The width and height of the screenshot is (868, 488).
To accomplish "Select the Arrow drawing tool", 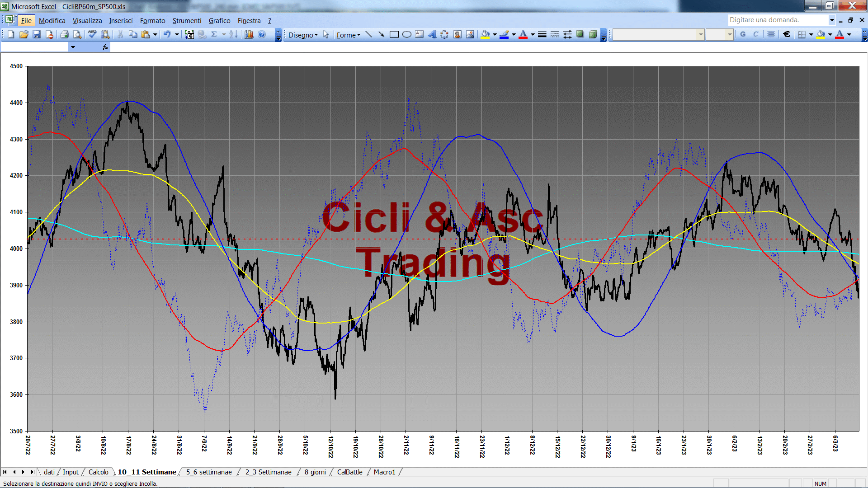I will (382, 34).
